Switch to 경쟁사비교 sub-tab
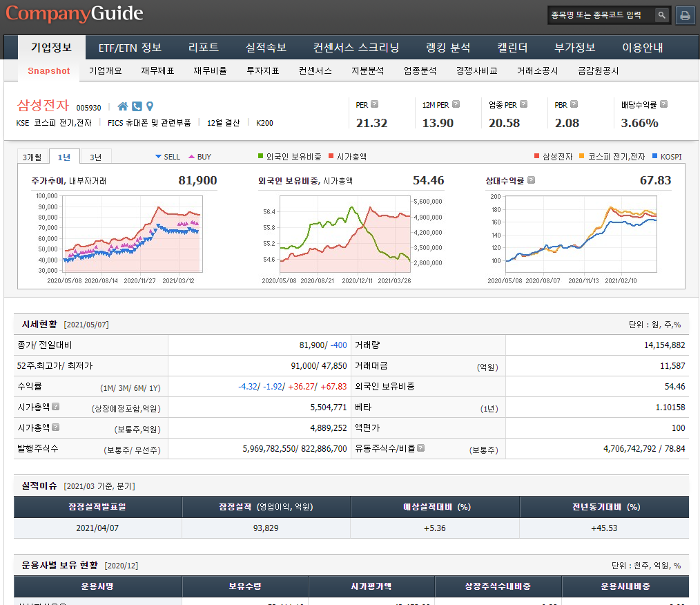 pyautogui.click(x=477, y=71)
